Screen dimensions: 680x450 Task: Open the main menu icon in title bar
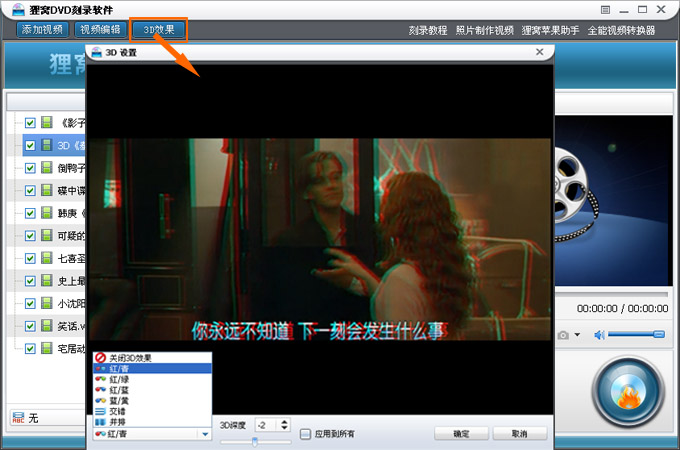[605, 10]
